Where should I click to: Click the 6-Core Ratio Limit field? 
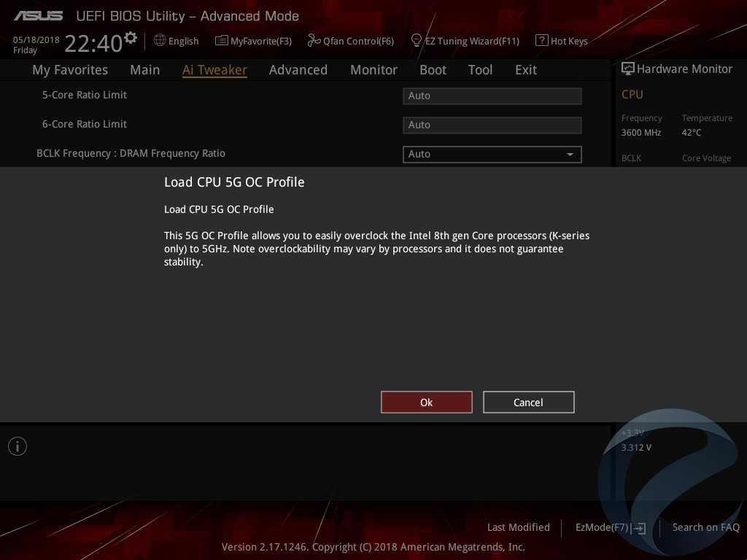(492, 125)
